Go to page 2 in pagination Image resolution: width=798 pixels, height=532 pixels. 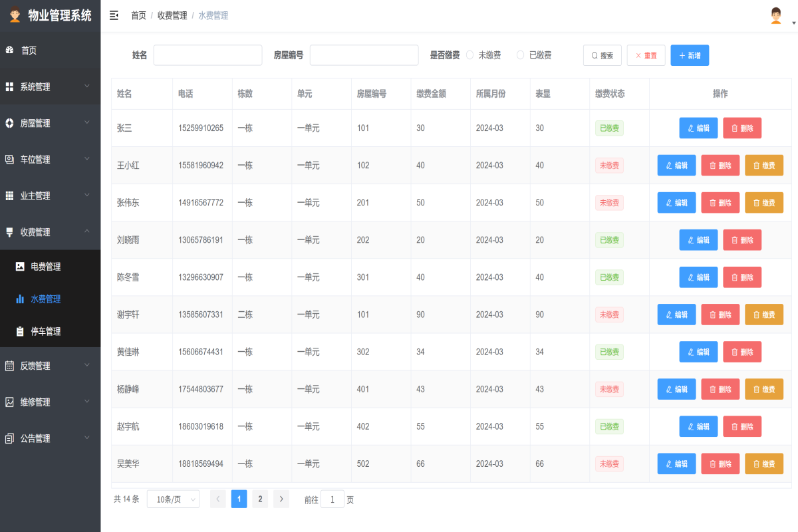click(x=260, y=499)
